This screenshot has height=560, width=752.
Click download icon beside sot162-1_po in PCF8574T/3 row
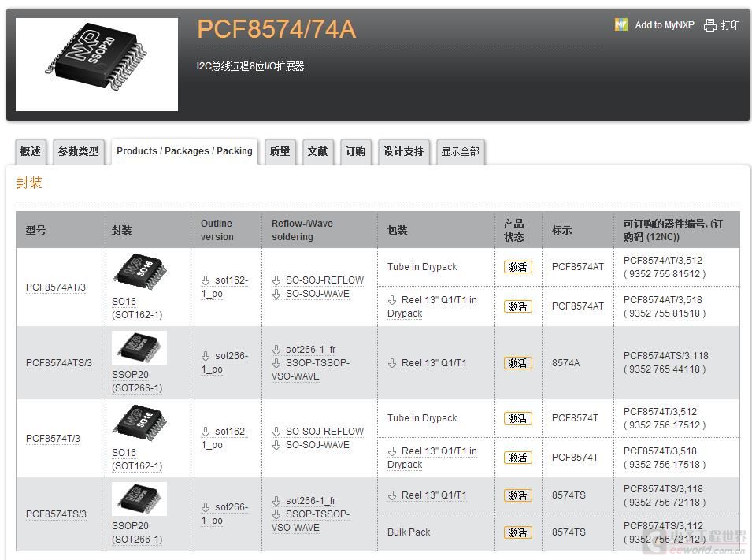coord(206,432)
